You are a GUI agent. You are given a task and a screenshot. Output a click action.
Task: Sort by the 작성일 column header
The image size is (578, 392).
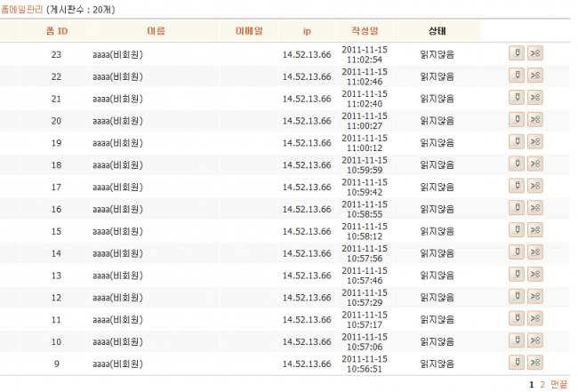point(365,31)
